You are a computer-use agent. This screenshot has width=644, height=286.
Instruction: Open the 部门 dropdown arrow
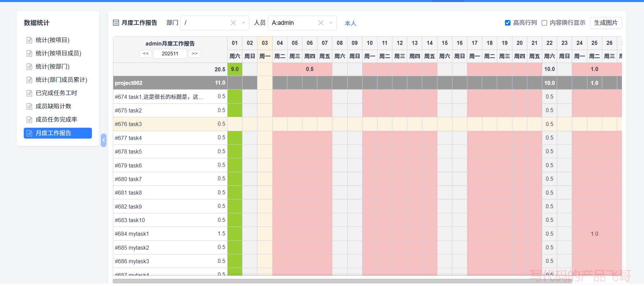(x=243, y=23)
